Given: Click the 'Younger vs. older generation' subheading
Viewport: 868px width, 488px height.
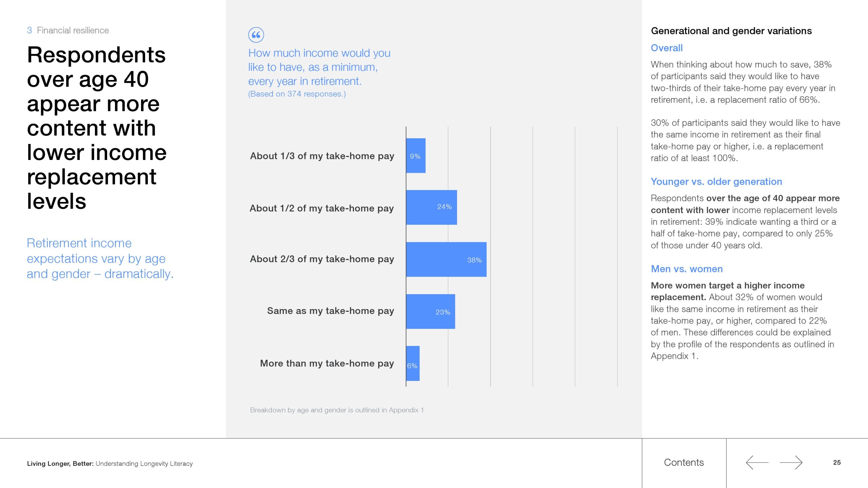Looking at the screenshot, I should (x=716, y=182).
